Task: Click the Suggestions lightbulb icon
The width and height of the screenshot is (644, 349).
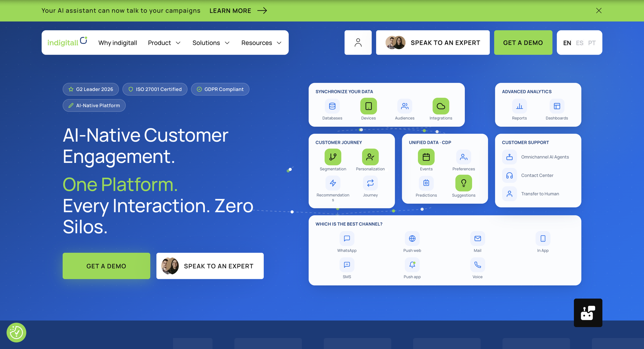Action: (x=463, y=183)
